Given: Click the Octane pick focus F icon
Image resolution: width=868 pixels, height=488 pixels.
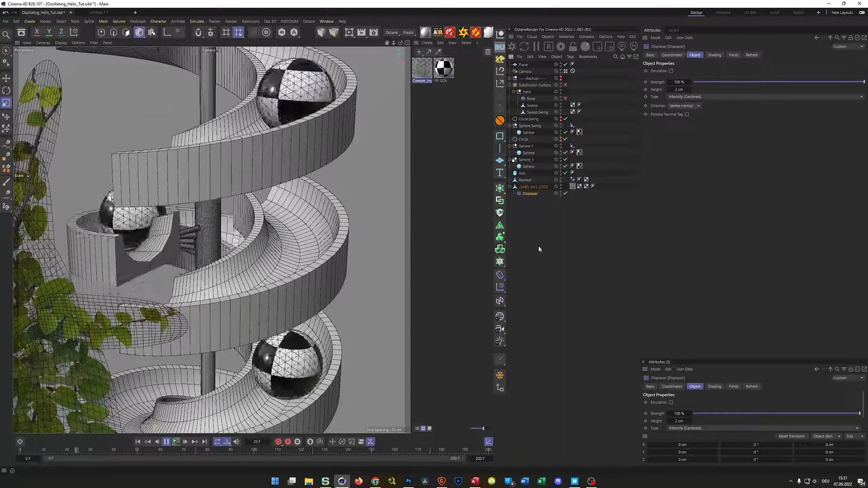Looking at the screenshot, I should [x=622, y=46].
